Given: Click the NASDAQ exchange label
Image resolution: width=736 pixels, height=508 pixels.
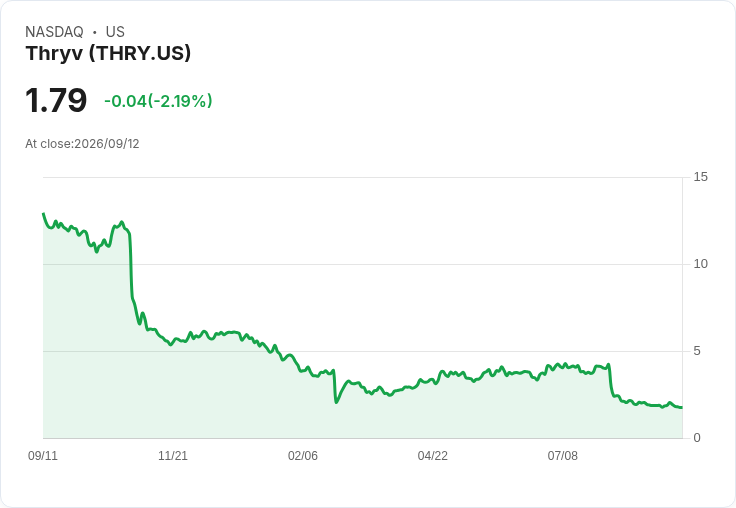Looking at the screenshot, I should [54, 32].
